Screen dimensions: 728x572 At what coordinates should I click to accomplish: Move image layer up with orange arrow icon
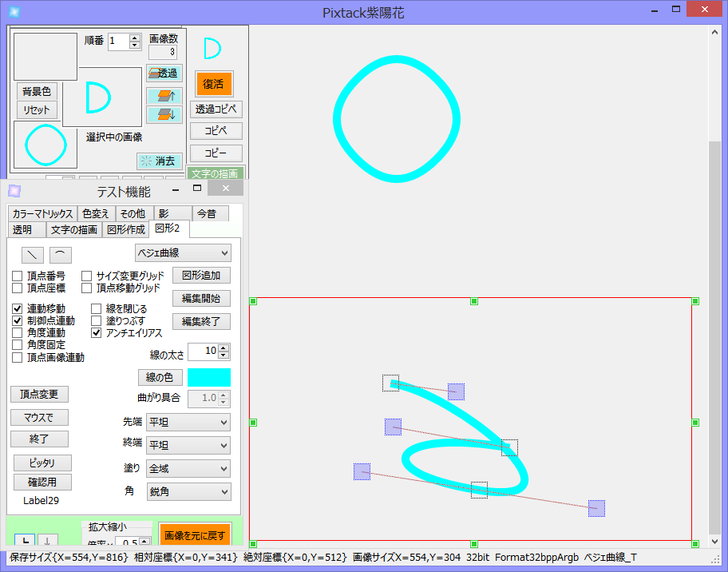tap(164, 94)
